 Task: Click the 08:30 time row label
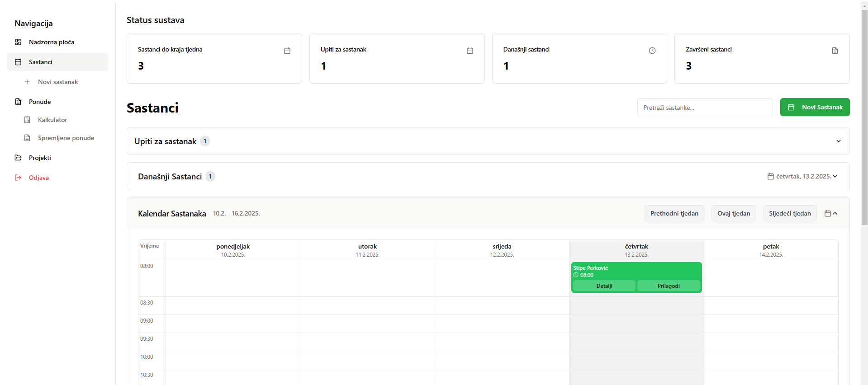pos(147,303)
